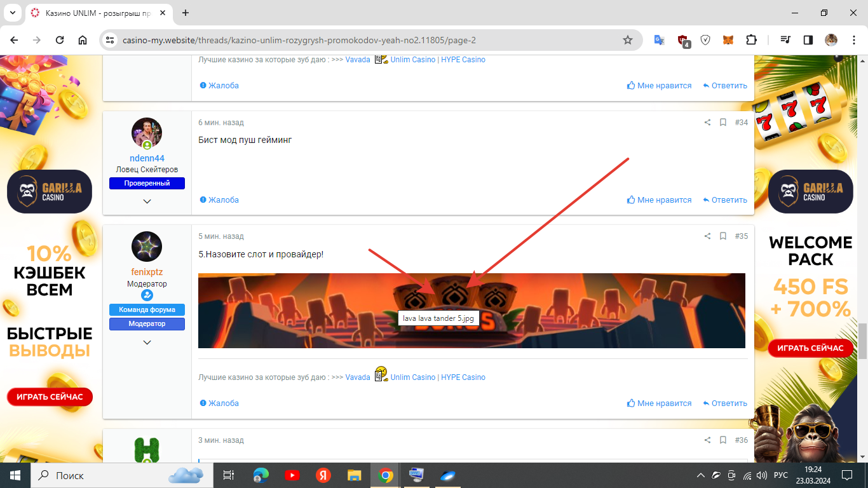Click the blue Модератор badge

pyautogui.click(x=147, y=324)
